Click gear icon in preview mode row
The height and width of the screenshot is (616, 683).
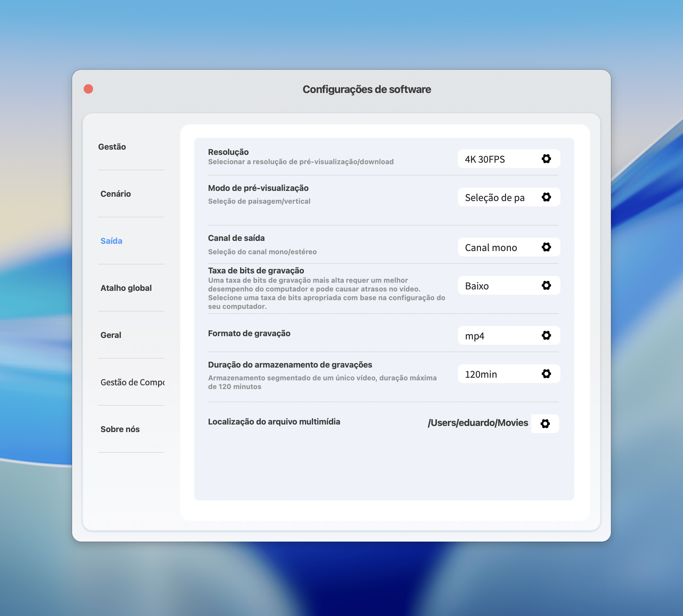[x=546, y=197]
